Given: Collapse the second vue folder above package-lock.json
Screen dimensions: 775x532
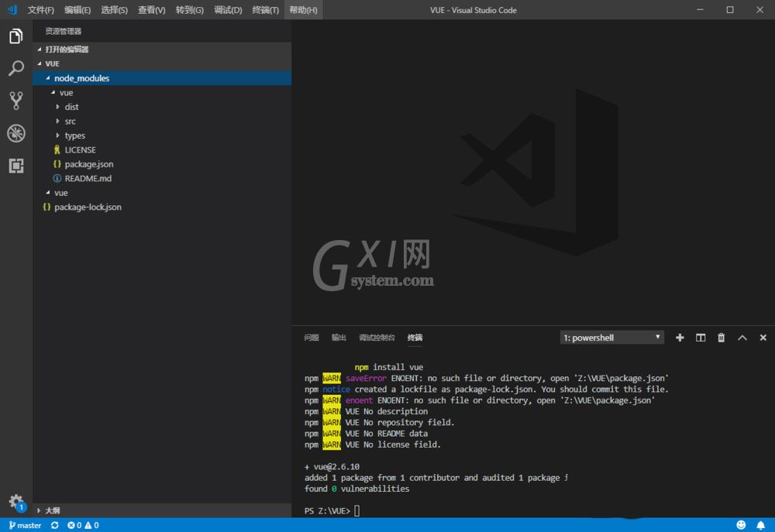Looking at the screenshot, I should tap(162, 193).
